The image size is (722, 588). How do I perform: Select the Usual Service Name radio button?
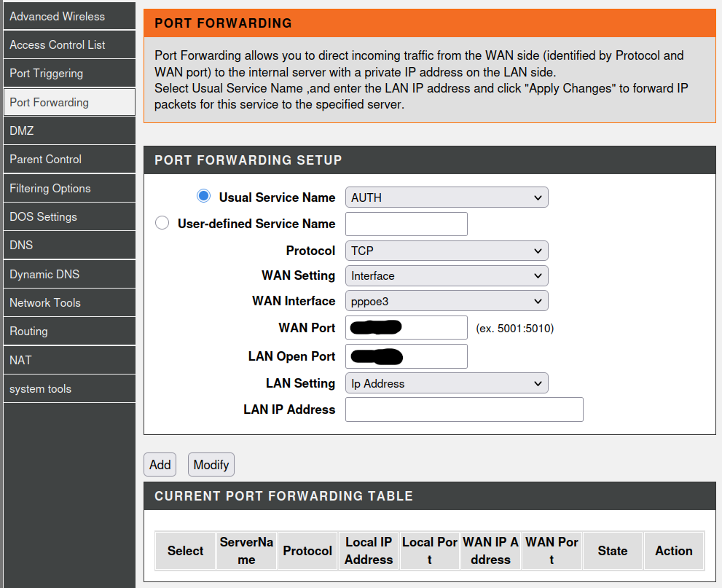tap(204, 197)
